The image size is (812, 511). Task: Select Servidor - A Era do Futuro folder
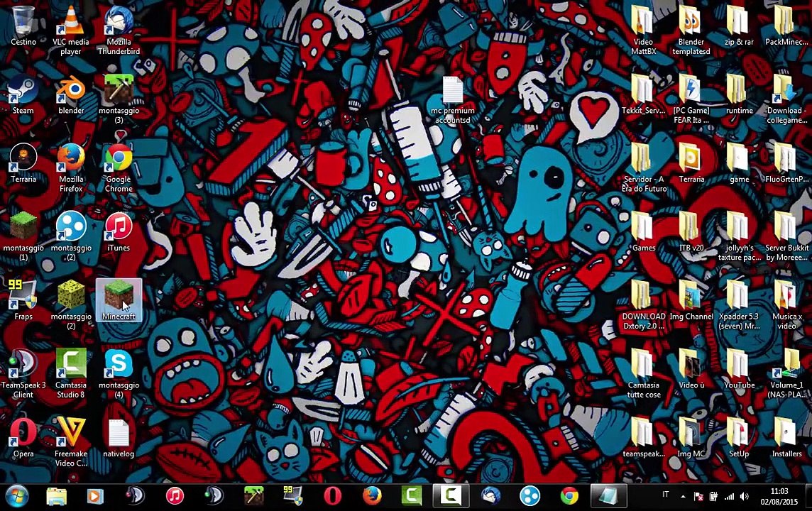point(643,167)
